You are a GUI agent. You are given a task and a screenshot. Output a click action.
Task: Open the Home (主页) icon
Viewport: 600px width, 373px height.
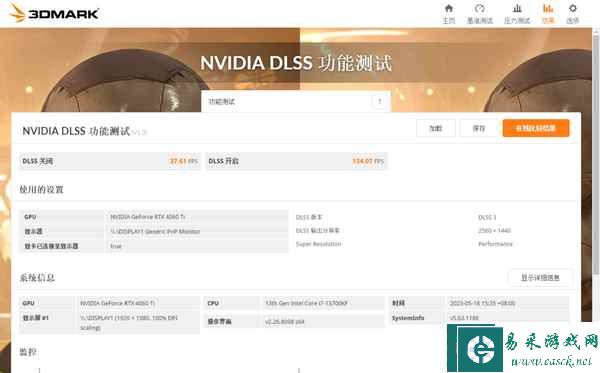[448, 13]
